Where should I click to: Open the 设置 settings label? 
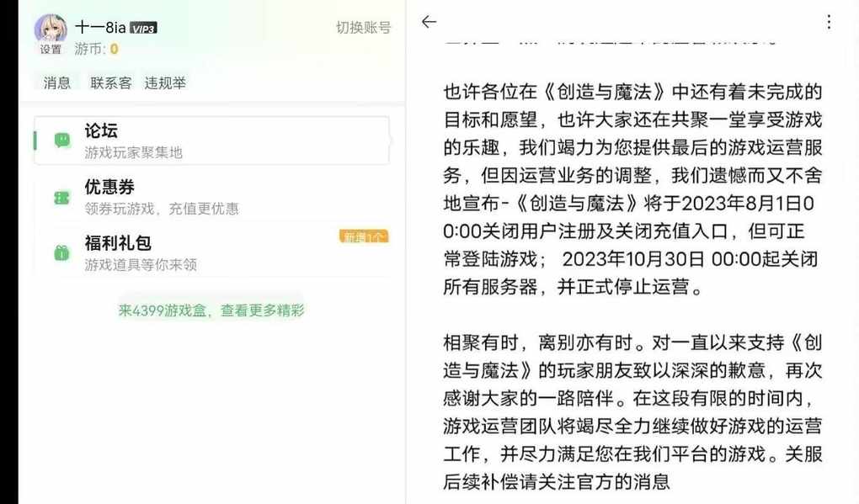(x=51, y=50)
